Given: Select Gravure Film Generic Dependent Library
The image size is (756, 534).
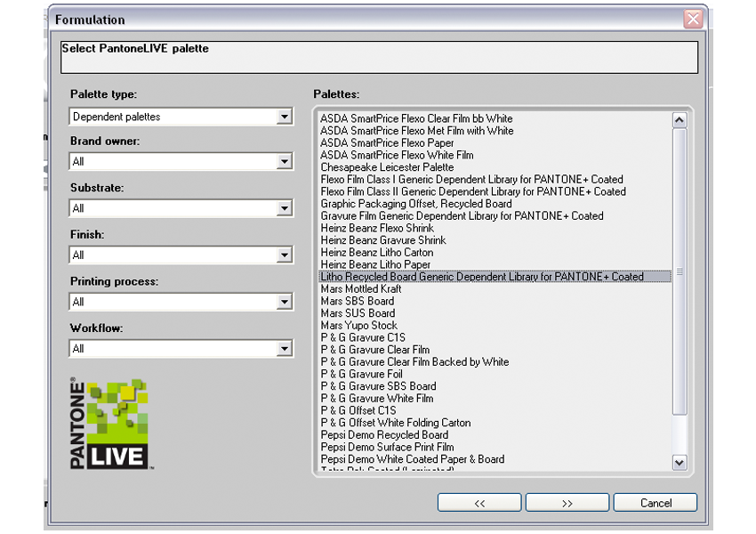Looking at the screenshot, I should pyautogui.click(x=462, y=215).
